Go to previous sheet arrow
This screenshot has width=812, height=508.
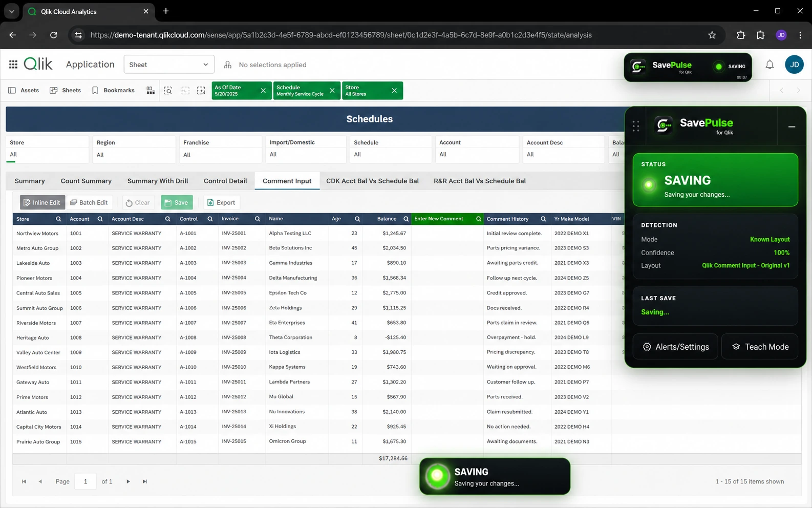click(x=781, y=90)
